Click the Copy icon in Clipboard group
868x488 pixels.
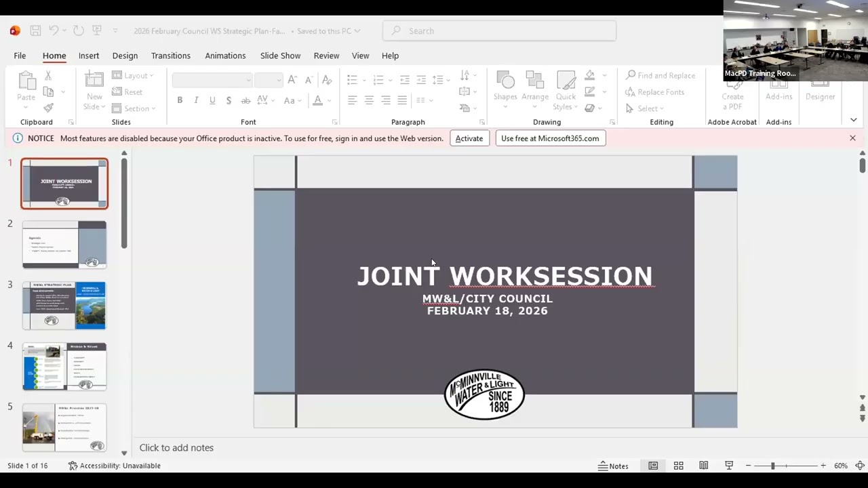(x=48, y=91)
